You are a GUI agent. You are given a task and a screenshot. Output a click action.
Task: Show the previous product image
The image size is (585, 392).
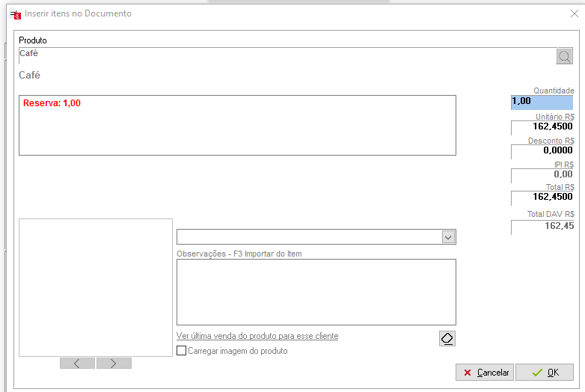pos(77,363)
